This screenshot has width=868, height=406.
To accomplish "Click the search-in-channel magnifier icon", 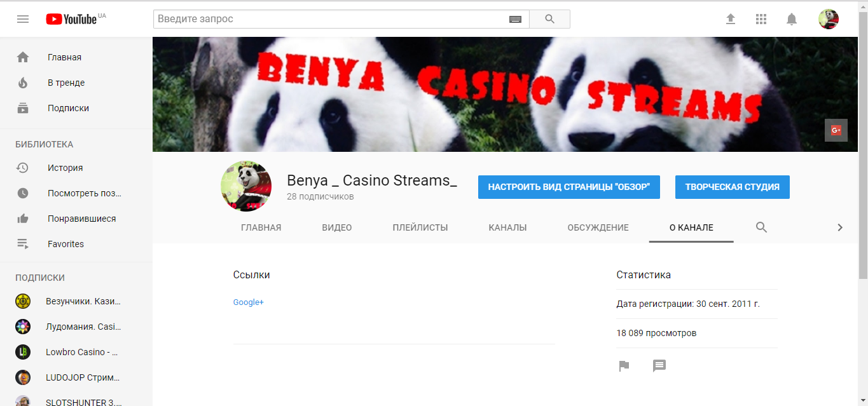I will coord(761,227).
